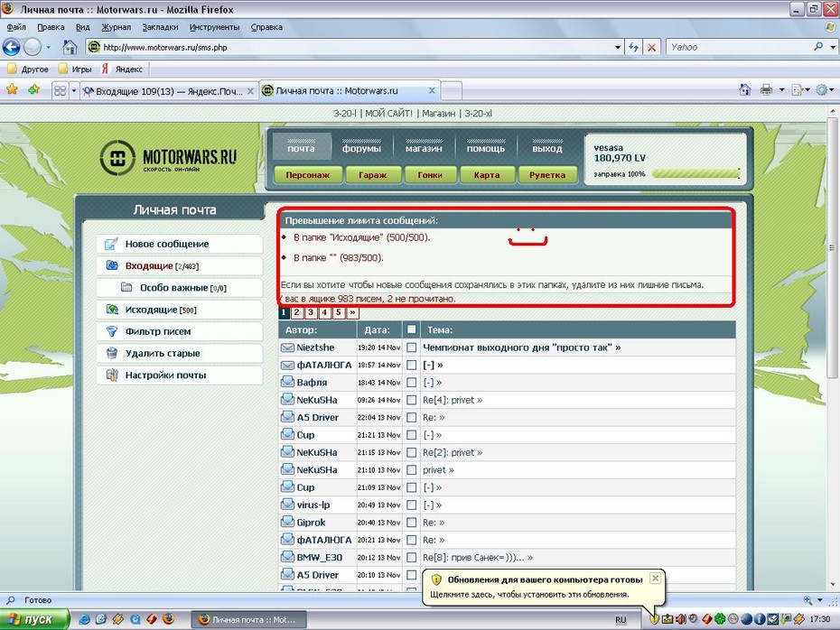Click the Удалить старые trash icon

(x=112, y=353)
